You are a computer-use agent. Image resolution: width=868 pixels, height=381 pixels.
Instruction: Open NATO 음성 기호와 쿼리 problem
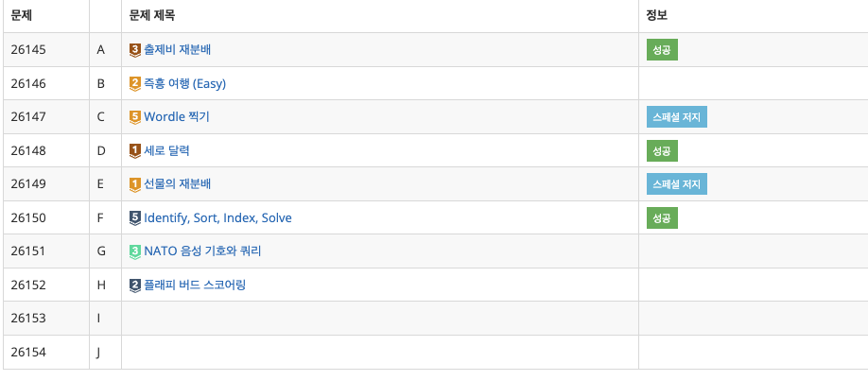click(202, 251)
